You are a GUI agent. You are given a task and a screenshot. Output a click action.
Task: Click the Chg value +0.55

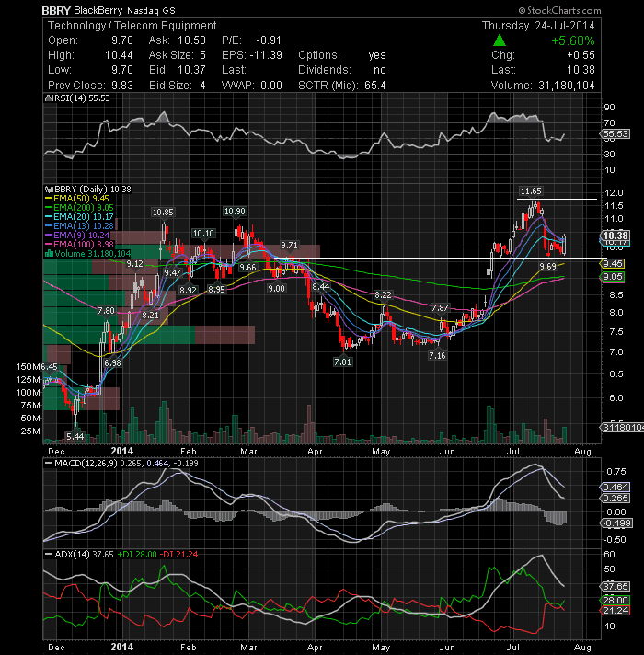pyautogui.click(x=581, y=55)
